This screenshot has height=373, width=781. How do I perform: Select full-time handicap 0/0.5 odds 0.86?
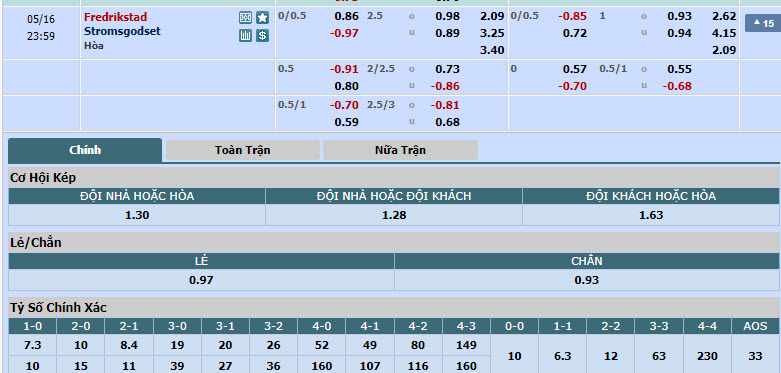click(346, 16)
